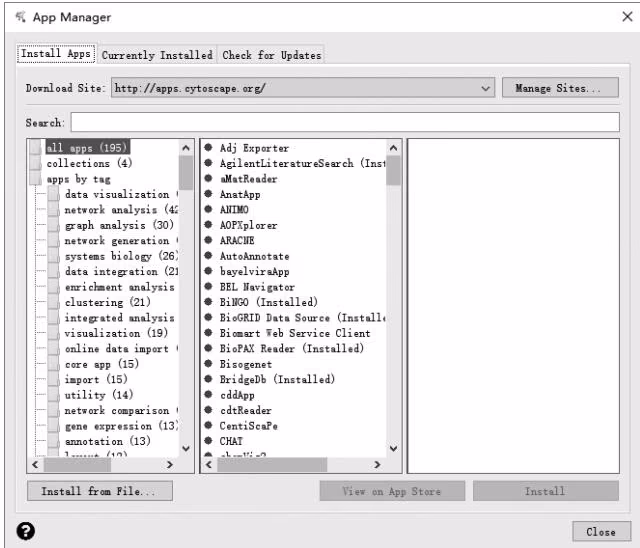Switch to the Install Apps tab
Viewport: 640px width, 548px height.
coord(56,53)
